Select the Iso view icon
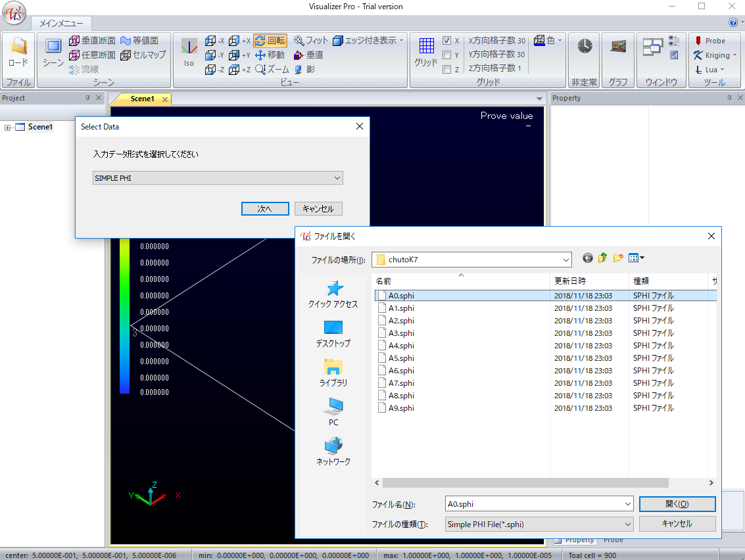The height and width of the screenshot is (560, 745). pos(189,52)
